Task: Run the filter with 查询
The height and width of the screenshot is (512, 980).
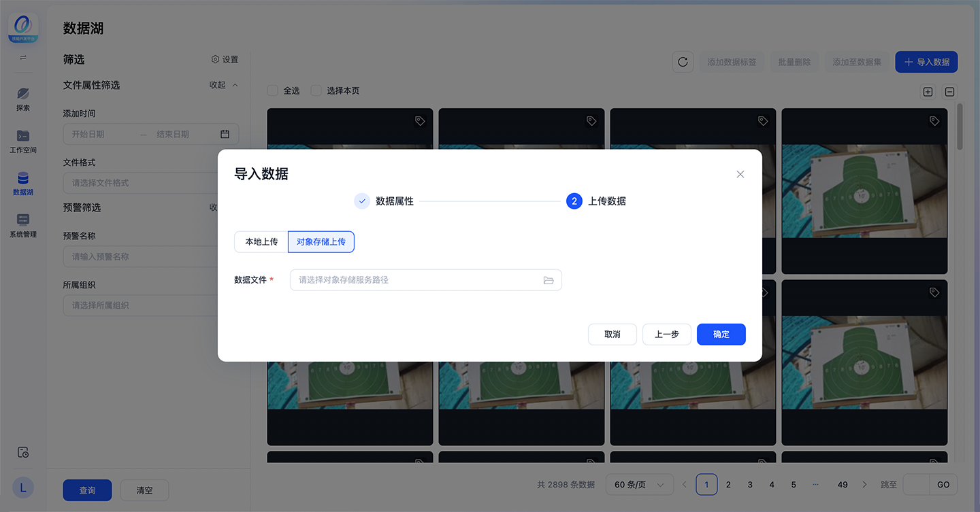Action: [87, 490]
